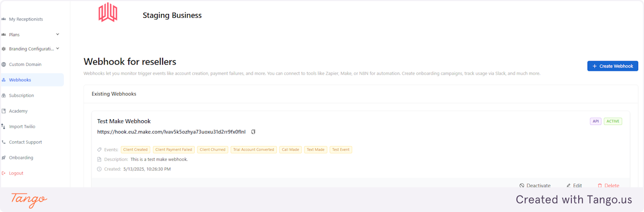Open Import Twilio page
Image resolution: width=644 pixels, height=212 pixels.
(22, 127)
